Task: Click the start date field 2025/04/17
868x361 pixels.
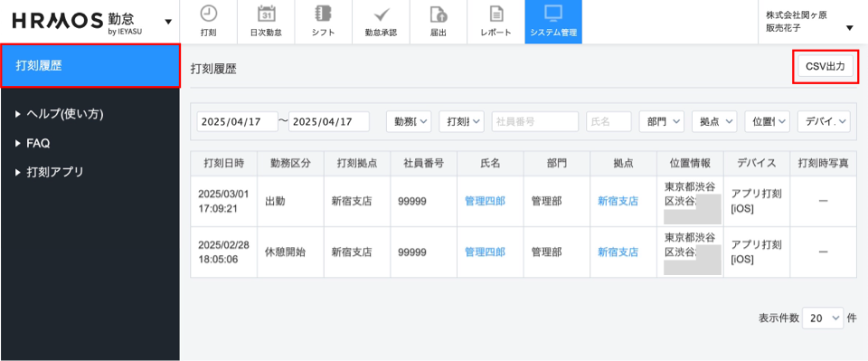Action: [238, 122]
